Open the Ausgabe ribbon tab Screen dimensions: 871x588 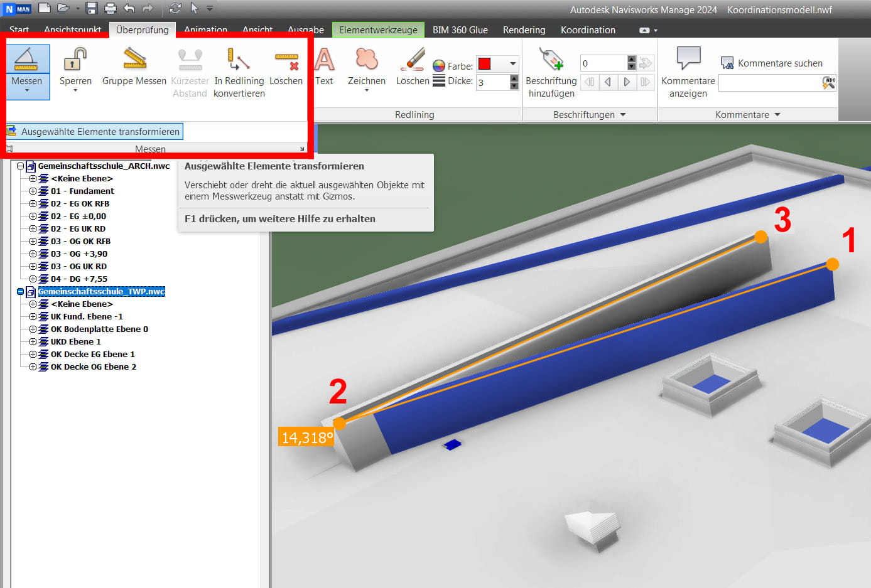[x=306, y=29]
